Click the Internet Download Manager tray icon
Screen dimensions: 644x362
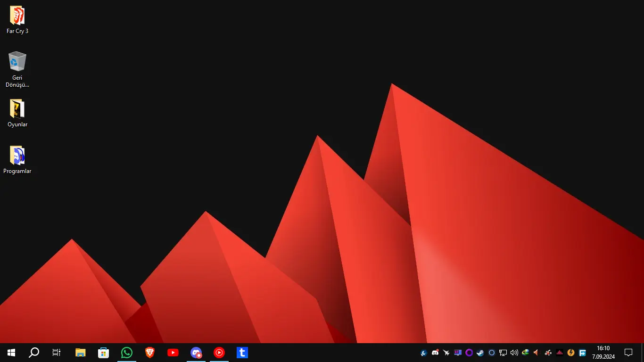coord(526,353)
